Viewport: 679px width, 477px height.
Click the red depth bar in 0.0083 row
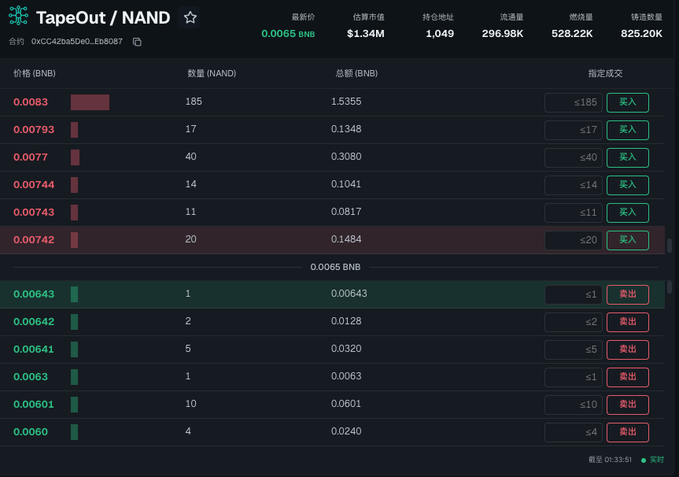click(90, 103)
